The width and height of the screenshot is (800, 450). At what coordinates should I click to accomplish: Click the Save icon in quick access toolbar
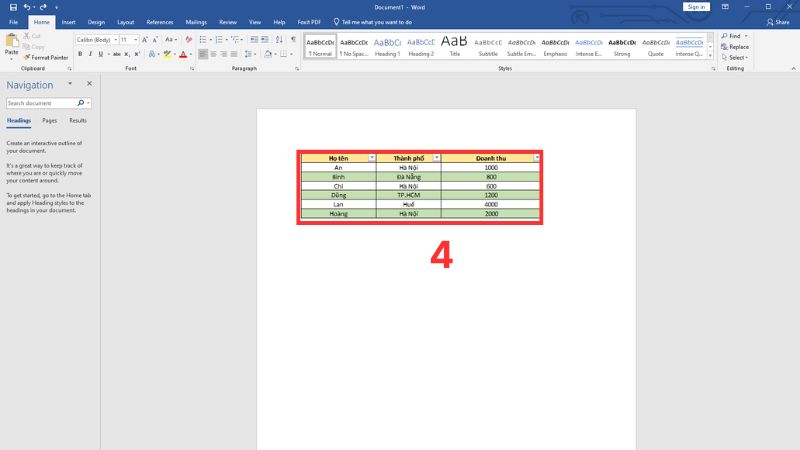point(12,6)
